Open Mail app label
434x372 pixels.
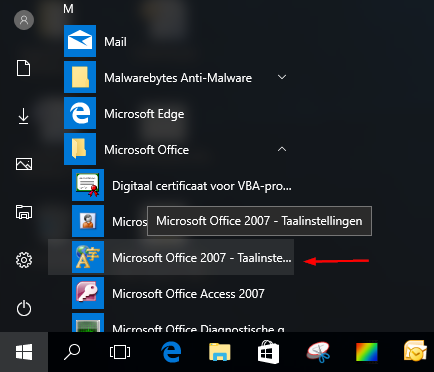tap(115, 42)
